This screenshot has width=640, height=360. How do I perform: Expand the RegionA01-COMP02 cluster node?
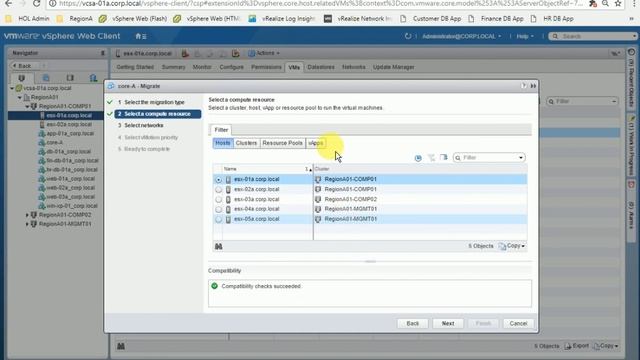click(27, 215)
